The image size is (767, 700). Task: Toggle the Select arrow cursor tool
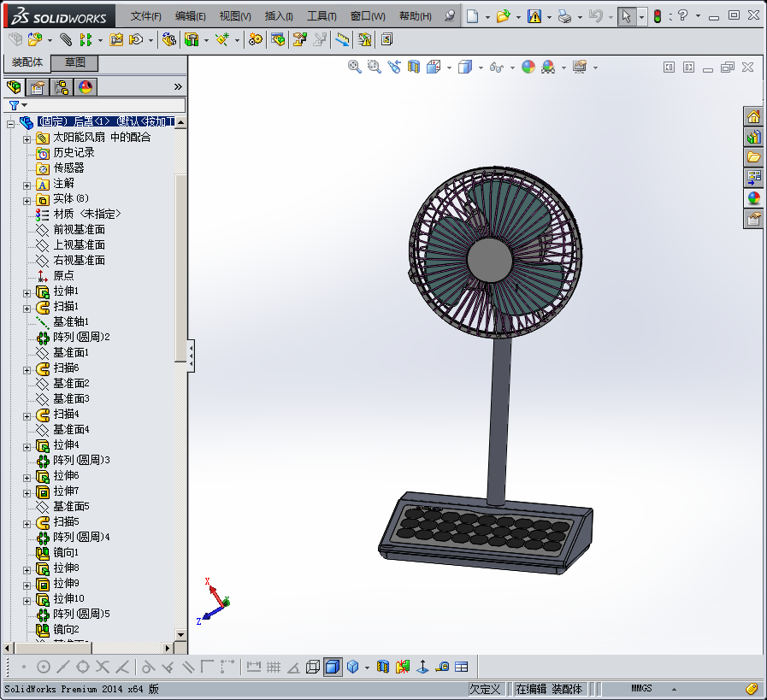coord(626,16)
